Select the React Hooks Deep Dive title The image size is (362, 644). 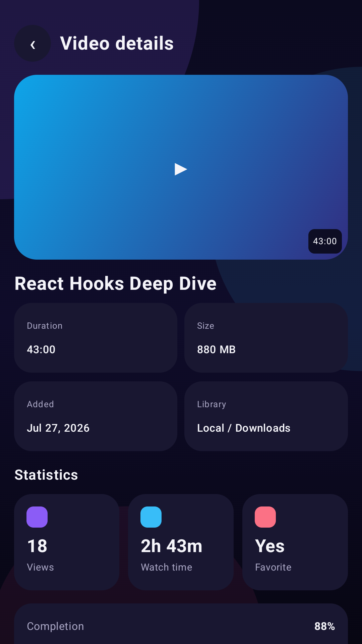(x=116, y=284)
